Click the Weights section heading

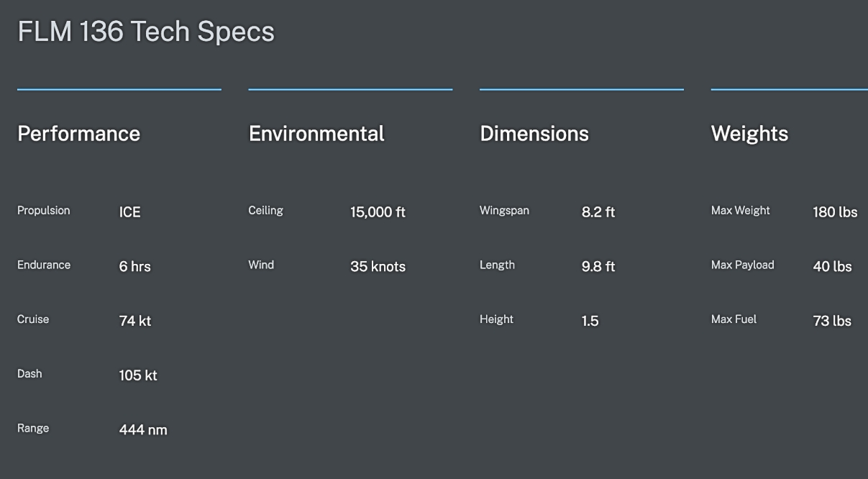[x=749, y=134]
